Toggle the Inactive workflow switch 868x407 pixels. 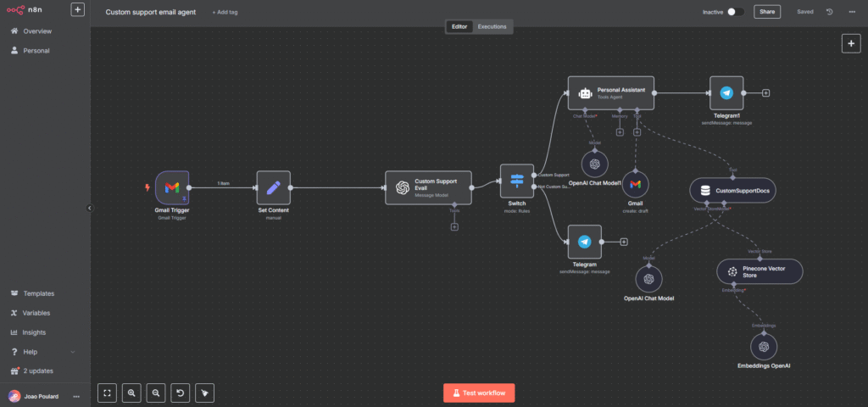(x=736, y=12)
